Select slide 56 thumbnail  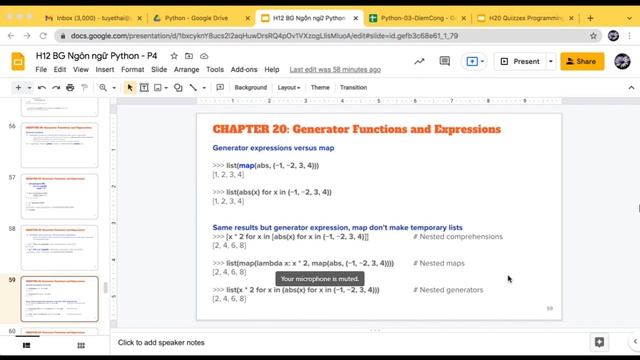point(60,145)
